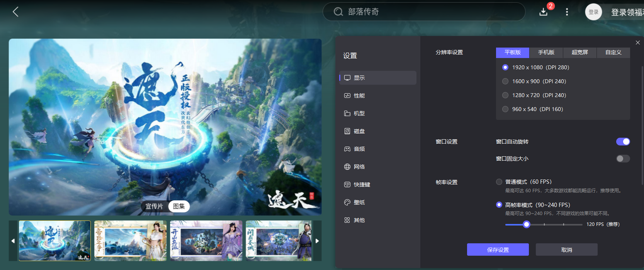Viewport: 644px width, 270px height.
Task: Open 其他 other settings
Action: 378,220
